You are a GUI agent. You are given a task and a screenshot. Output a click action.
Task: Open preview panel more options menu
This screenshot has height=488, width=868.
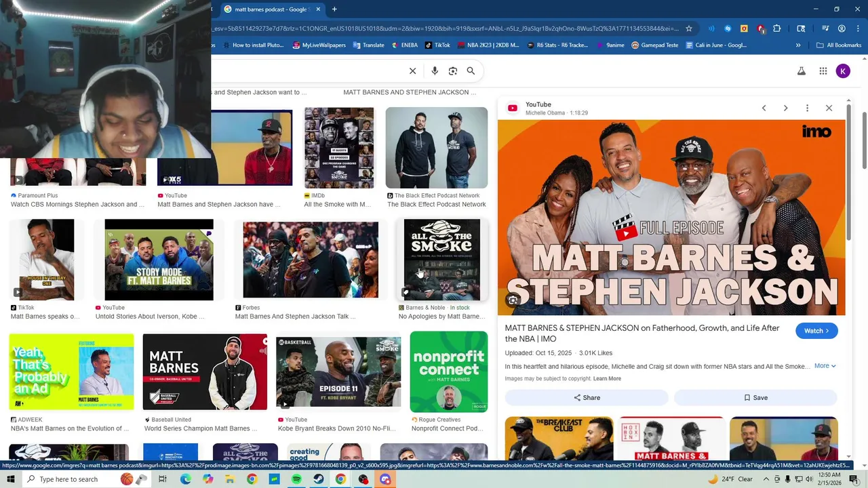pyautogui.click(x=807, y=108)
